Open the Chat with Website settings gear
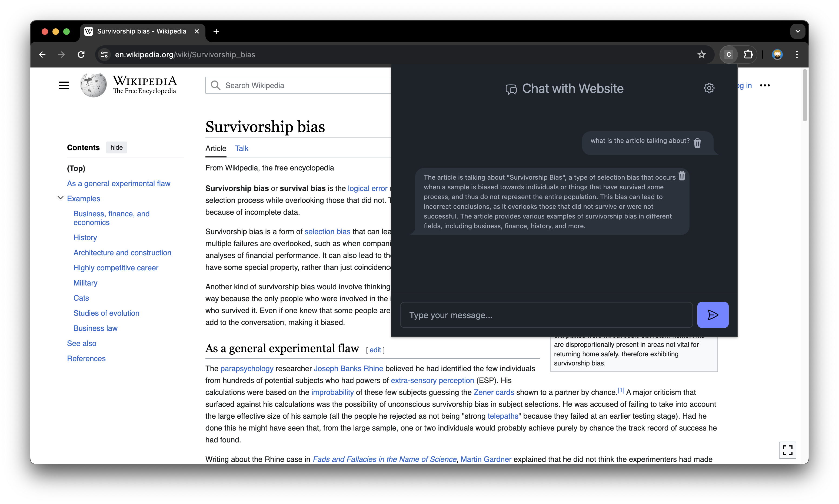The width and height of the screenshot is (839, 504). pos(709,89)
